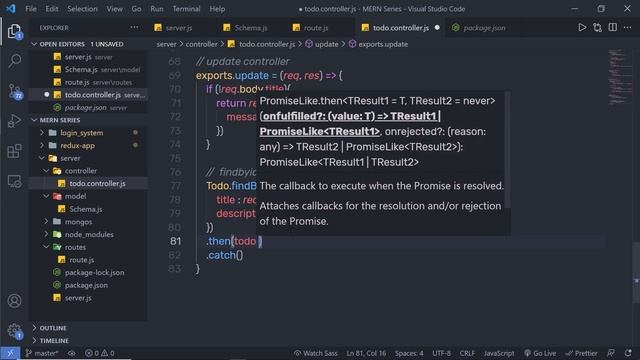This screenshot has height=360, width=640.
Task: Switch to package.json editor tab
Action: point(484,28)
